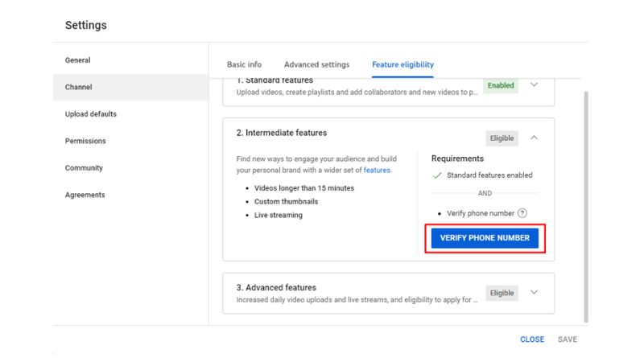Click the vertical scrollbar of the features list
This screenshot has height=362, width=644.
point(586,207)
